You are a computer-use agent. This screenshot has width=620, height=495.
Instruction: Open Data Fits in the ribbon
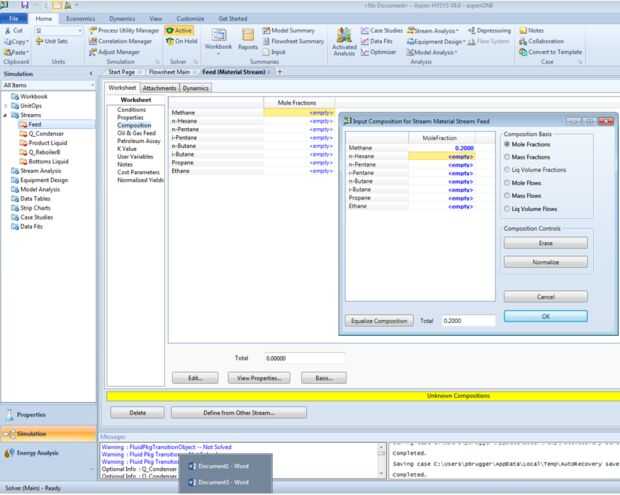(376, 41)
